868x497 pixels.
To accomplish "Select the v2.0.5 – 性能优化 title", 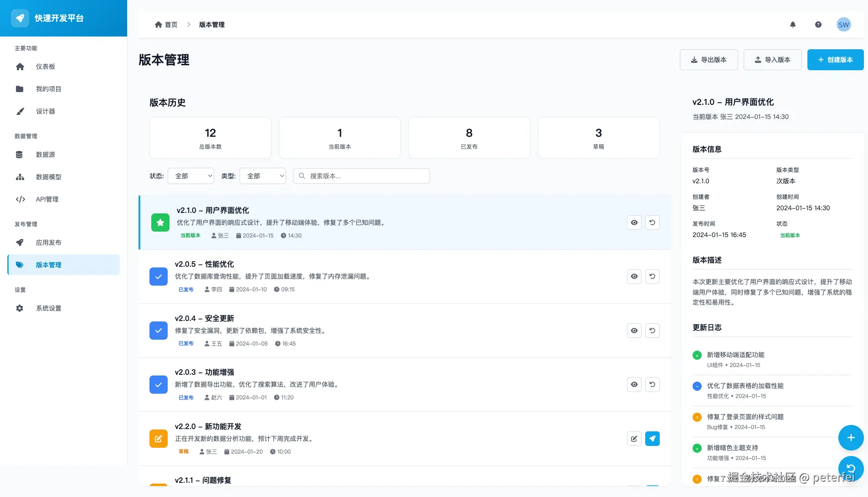I will [205, 264].
